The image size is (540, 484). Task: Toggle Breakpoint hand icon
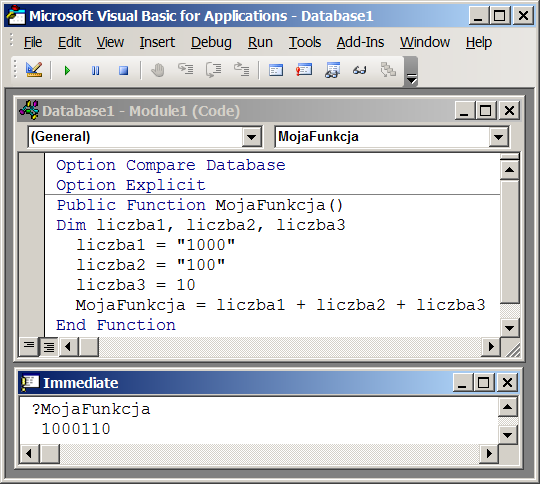[158, 70]
